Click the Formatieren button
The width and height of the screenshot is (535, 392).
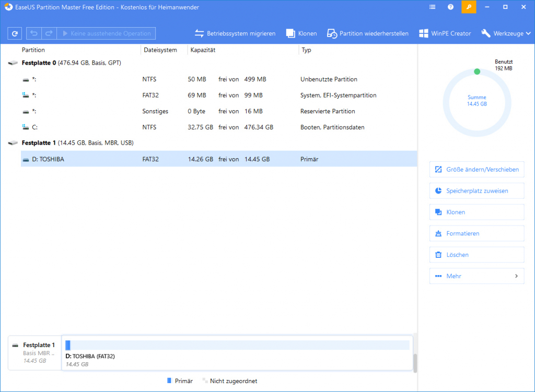click(476, 233)
